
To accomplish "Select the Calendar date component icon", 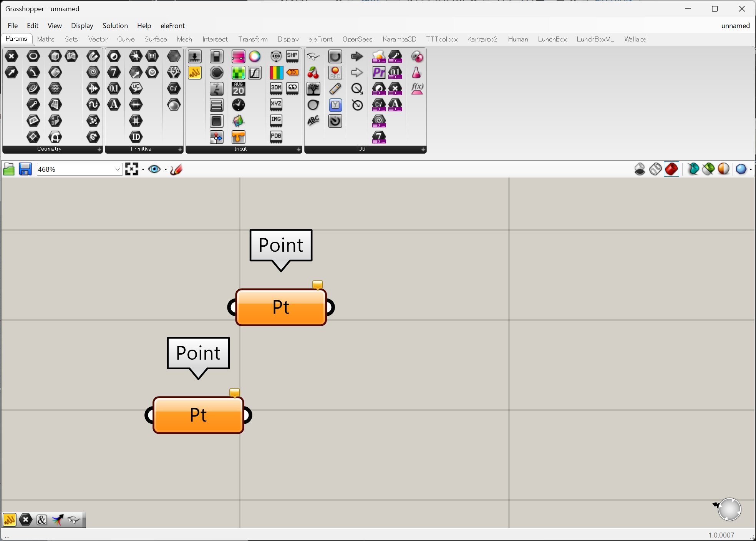I will [x=238, y=89].
